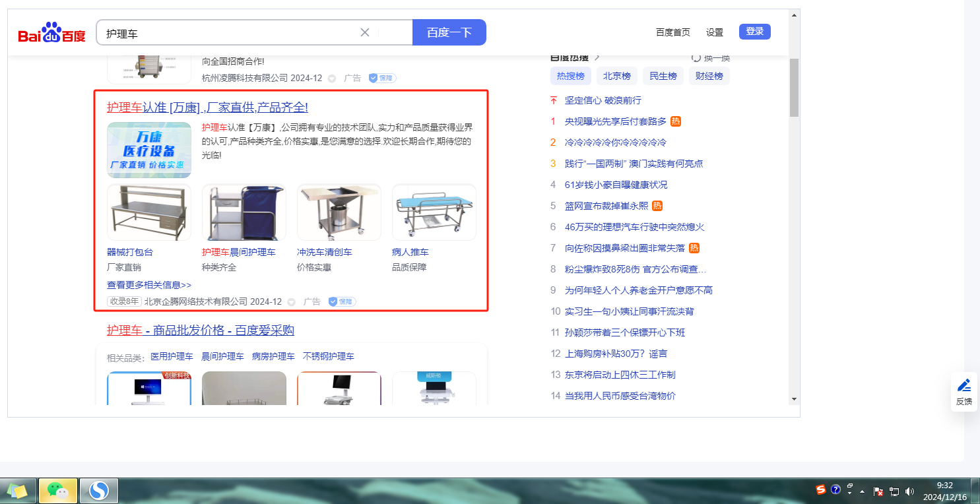
Task: Open the 护理车认准[万康] ad title link
Action: pos(207,108)
